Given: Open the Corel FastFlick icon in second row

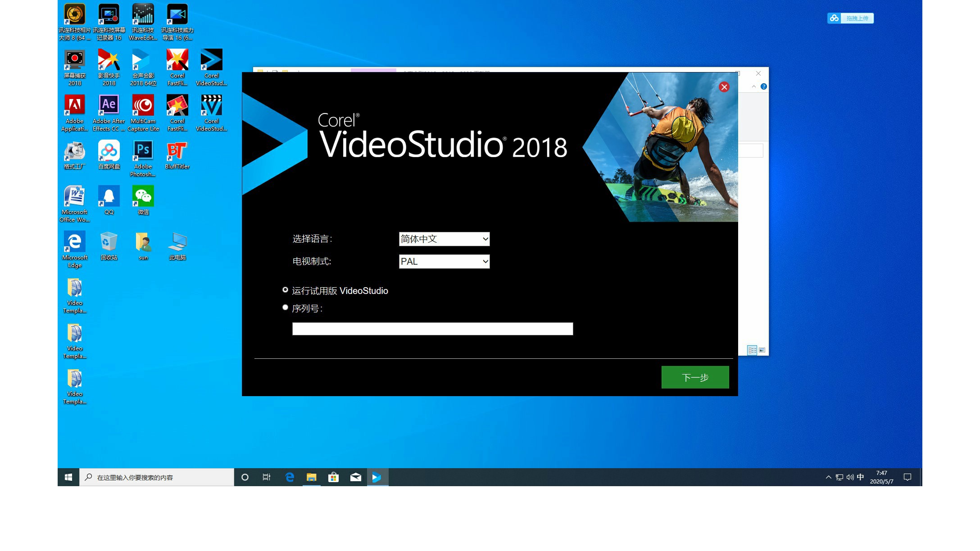Looking at the screenshot, I should coord(177,68).
